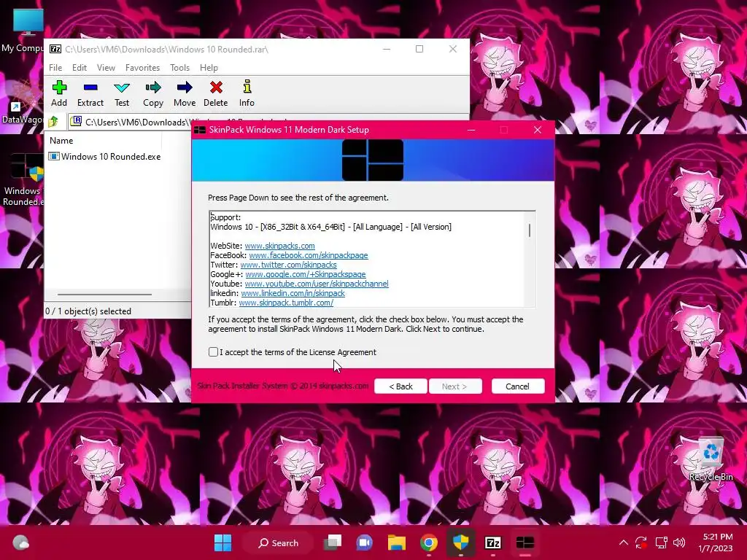Open the Facebook skinpackpage link
The image size is (747, 560).
(309, 255)
